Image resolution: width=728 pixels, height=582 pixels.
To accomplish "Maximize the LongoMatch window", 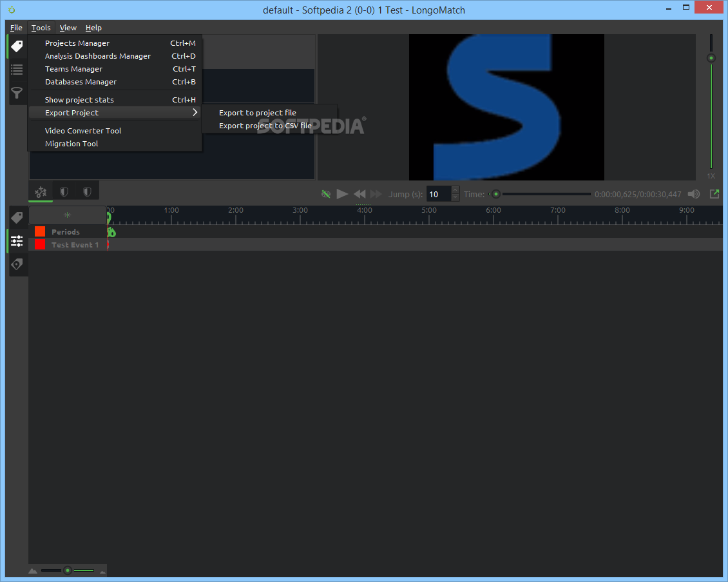I will point(685,8).
